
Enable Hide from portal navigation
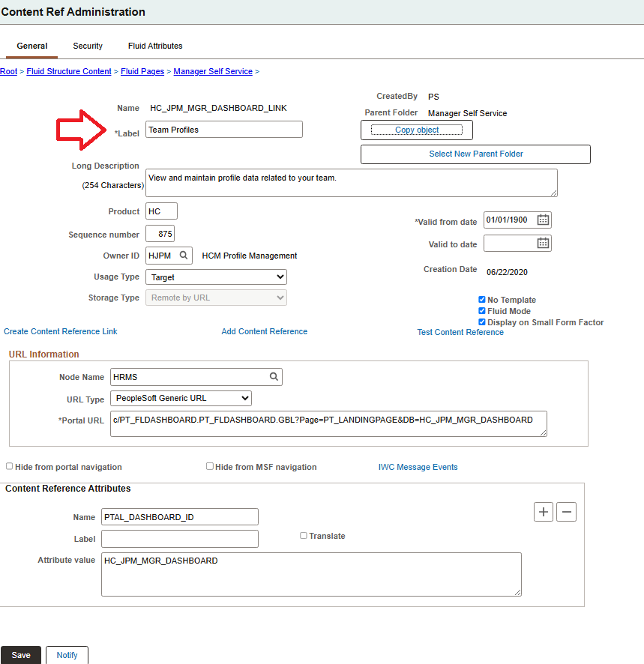coord(9,466)
